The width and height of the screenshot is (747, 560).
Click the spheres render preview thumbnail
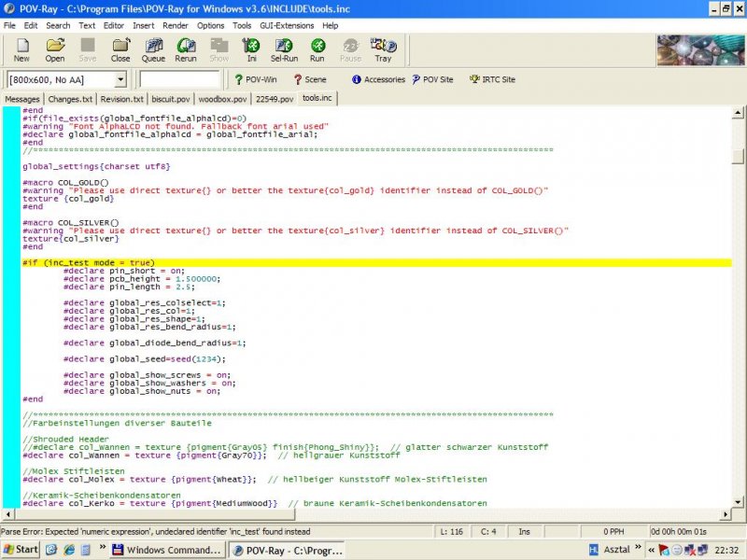coord(701,50)
